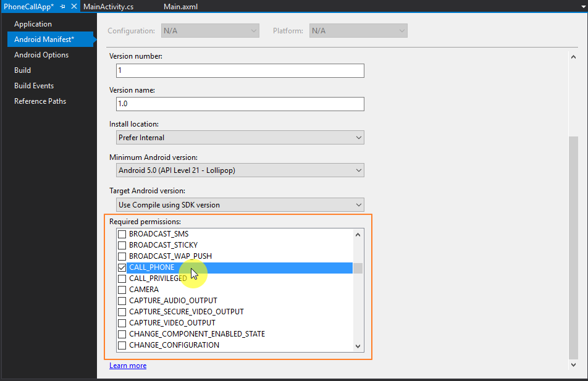This screenshot has height=381, width=588.
Task: Check the CALL_PRIVILEGED permission
Action: tap(122, 278)
